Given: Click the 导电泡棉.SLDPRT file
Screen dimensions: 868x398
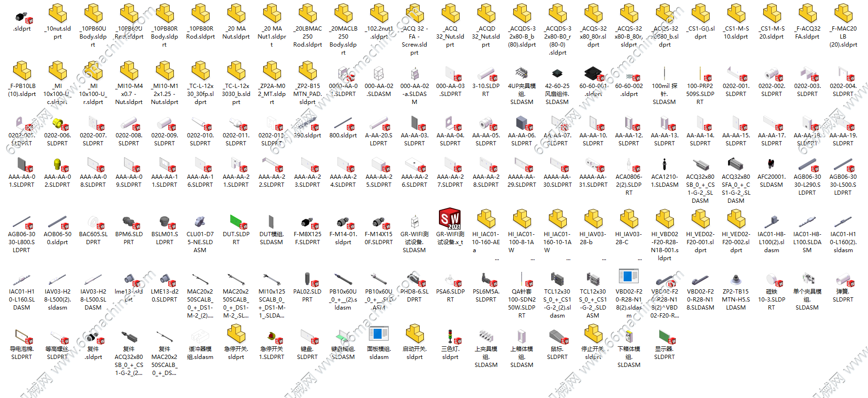Looking at the screenshot, I should point(22,336).
